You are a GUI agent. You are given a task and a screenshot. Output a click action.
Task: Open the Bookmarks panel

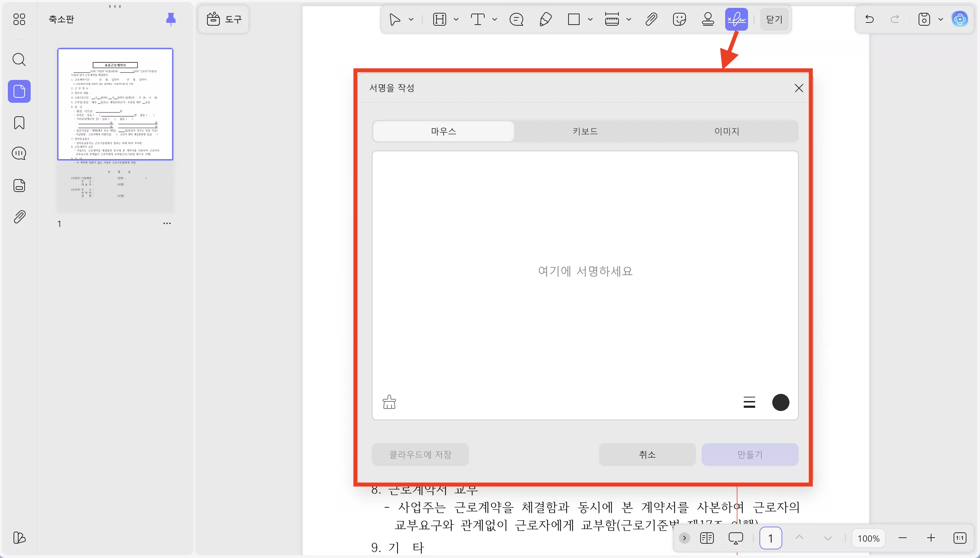coord(19,123)
